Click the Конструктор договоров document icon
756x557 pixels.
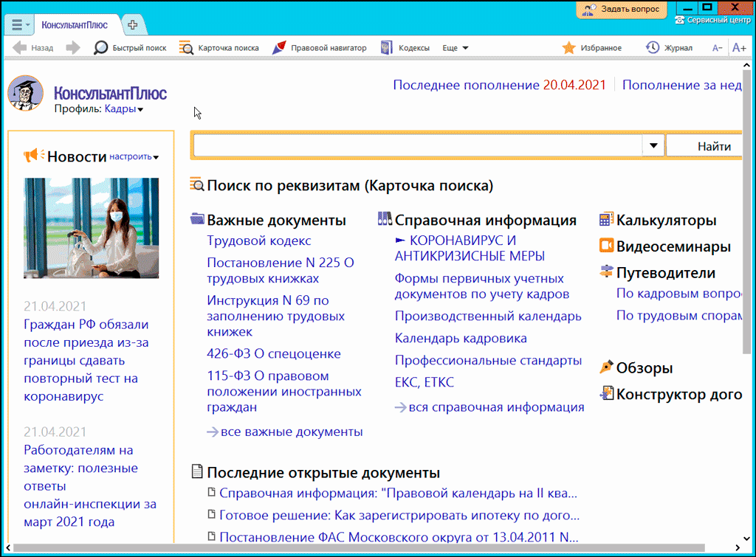(x=607, y=393)
